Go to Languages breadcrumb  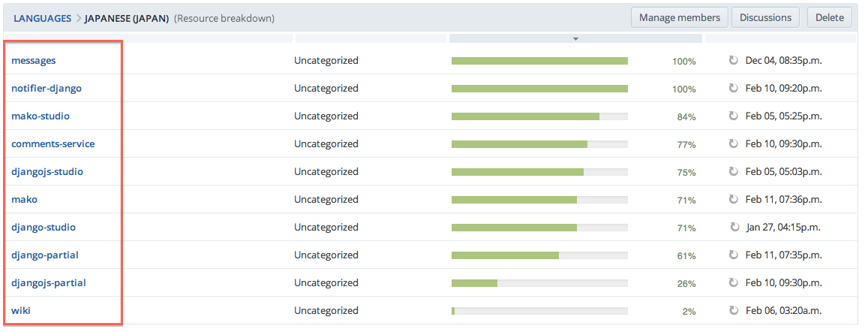(x=42, y=18)
